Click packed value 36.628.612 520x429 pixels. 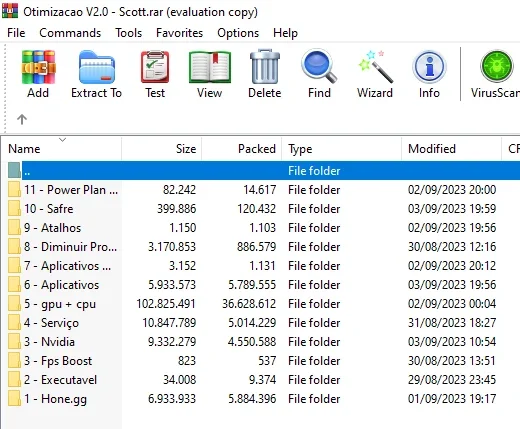[x=249, y=304]
